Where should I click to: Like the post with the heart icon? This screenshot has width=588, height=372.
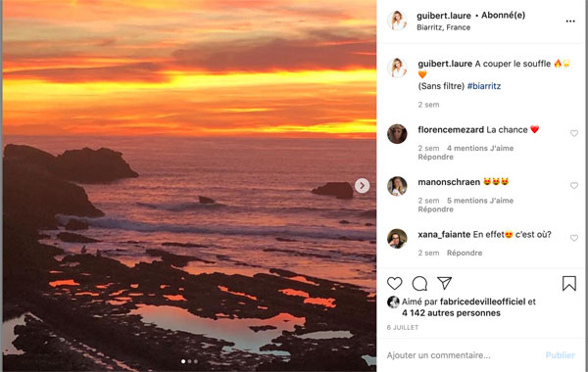tap(395, 284)
